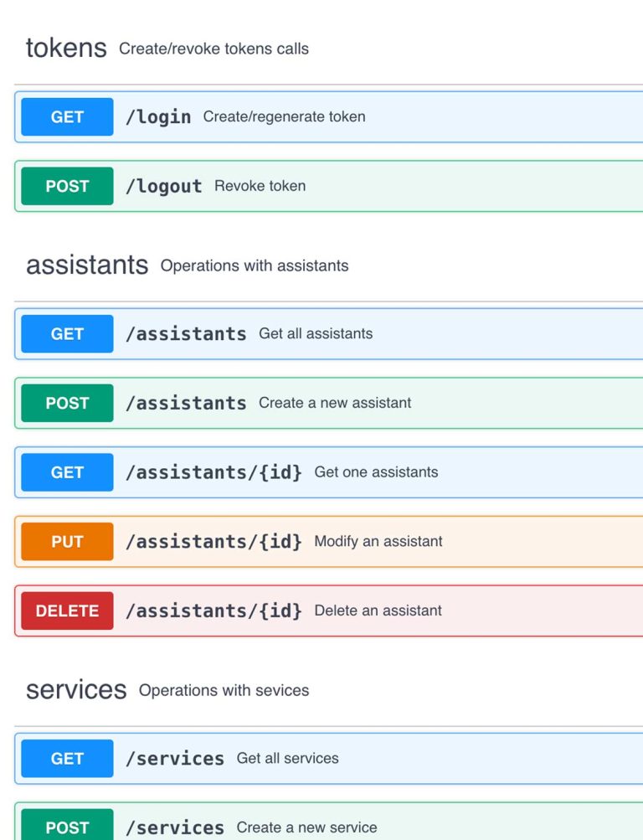The width and height of the screenshot is (643, 840).
Task: Expand the PUT /assistants/{id} endpoint
Action: [x=335, y=541]
